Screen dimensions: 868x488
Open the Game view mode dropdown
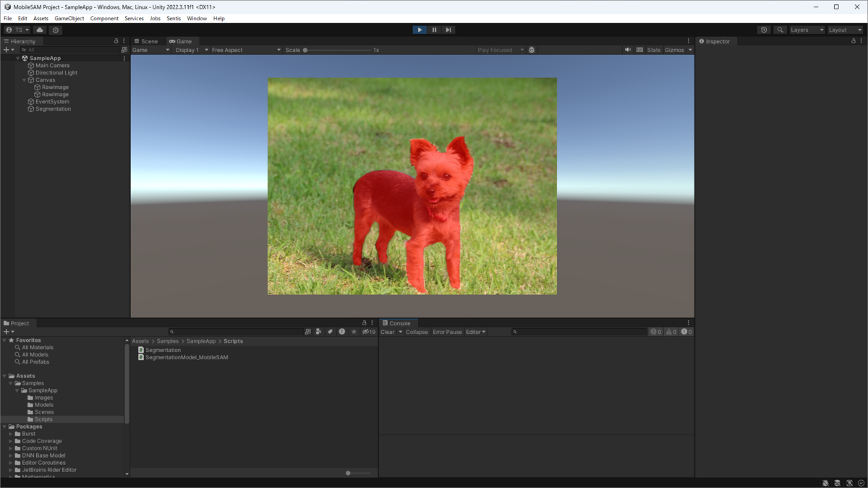point(151,50)
